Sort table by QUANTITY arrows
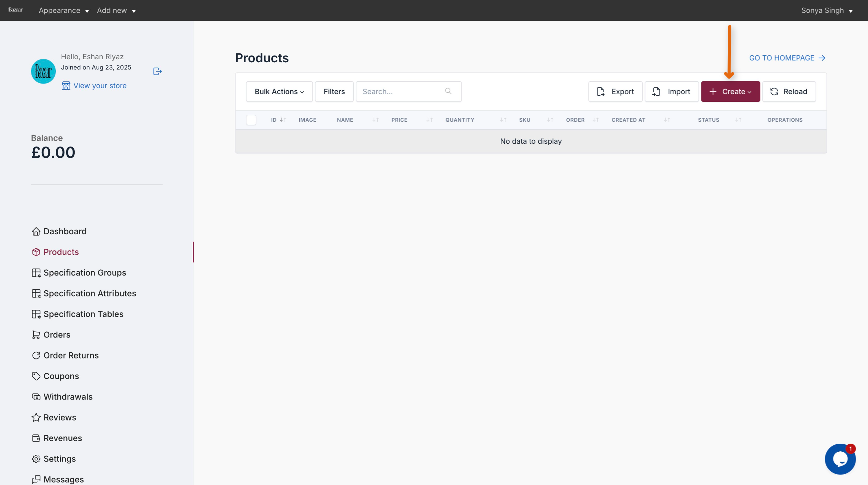The height and width of the screenshot is (485, 868). click(x=504, y=120)
